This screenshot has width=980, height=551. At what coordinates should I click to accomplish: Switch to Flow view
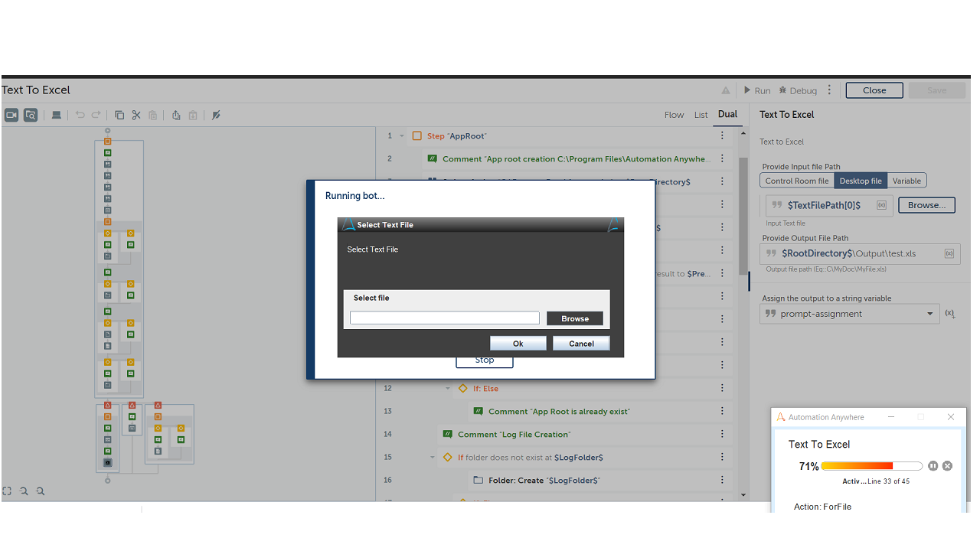point(675,115)
